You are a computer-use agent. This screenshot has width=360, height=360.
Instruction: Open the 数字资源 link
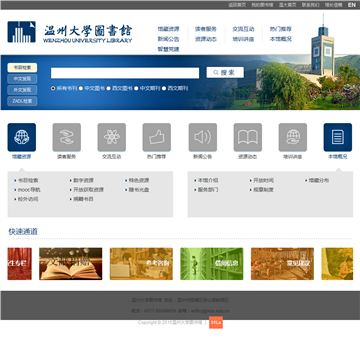(x=83, y=180)
